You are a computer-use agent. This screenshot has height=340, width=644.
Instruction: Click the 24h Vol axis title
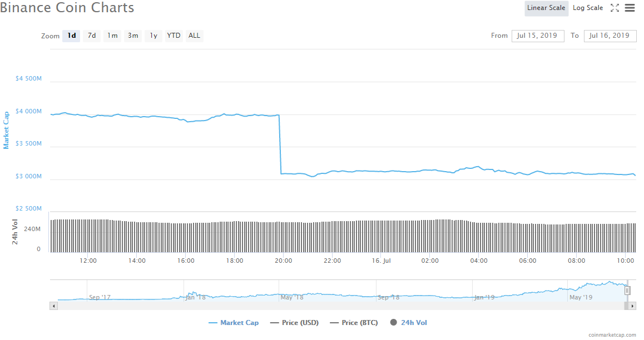pyautogui.click(x=15, y=232)
